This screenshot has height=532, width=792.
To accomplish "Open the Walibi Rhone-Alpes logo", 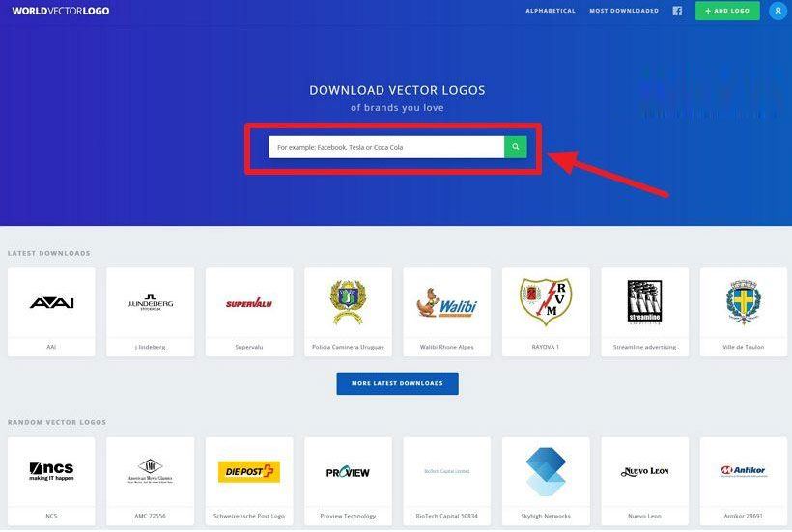I will 447,303.
